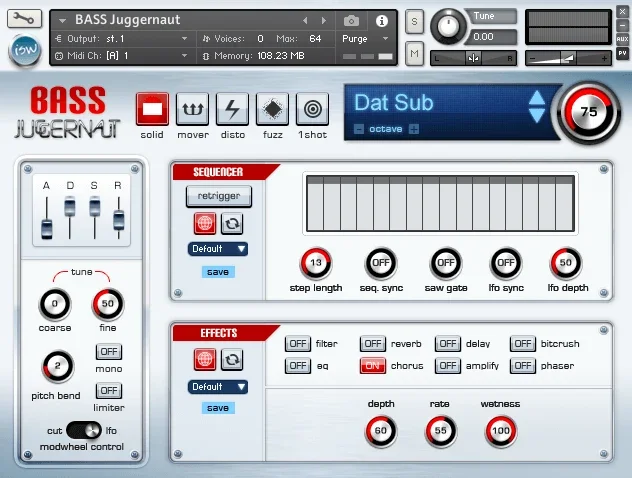Screen dimensions: 632x478
Task: Solo the instrument with S button
Action: point(414,21)
